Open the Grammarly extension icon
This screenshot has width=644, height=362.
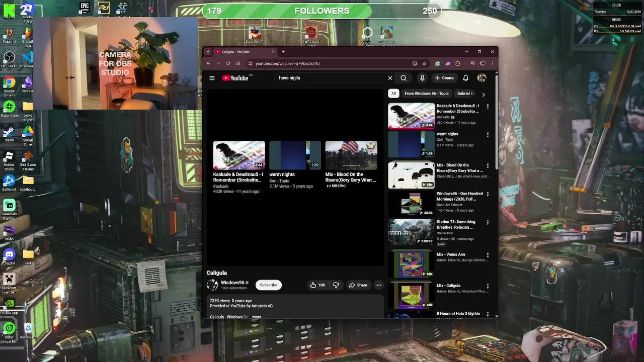tap(437, 63)
